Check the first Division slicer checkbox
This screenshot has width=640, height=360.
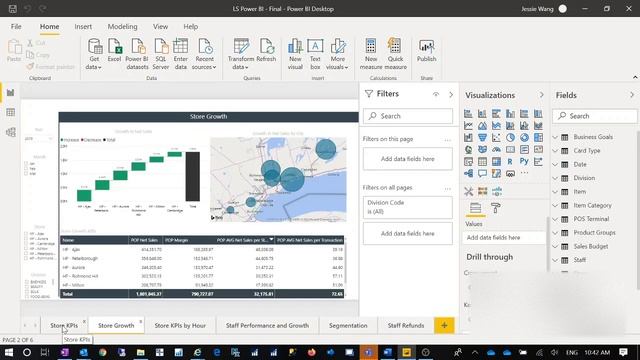coord(27,282)
